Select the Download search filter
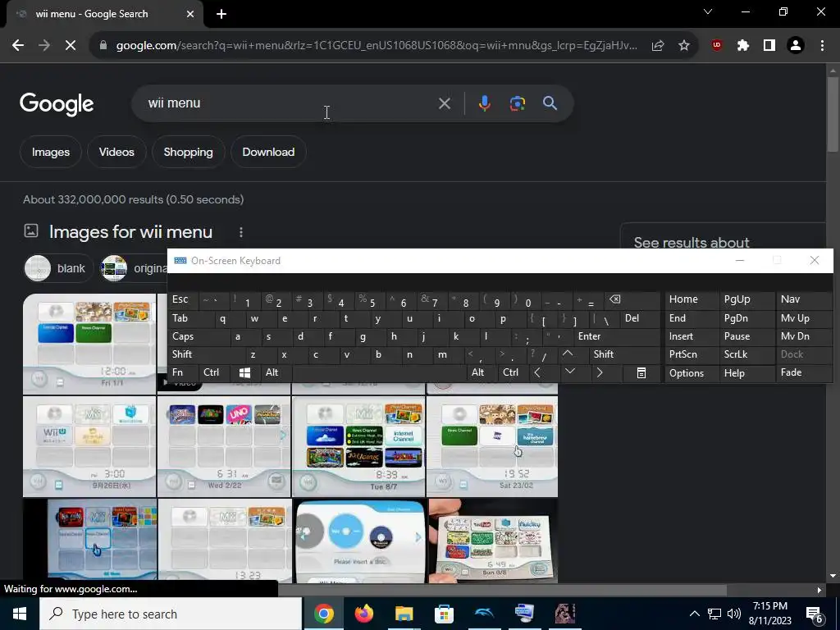Screen dimensions: 840x630 pyautogui.click(x=268, y=152)
